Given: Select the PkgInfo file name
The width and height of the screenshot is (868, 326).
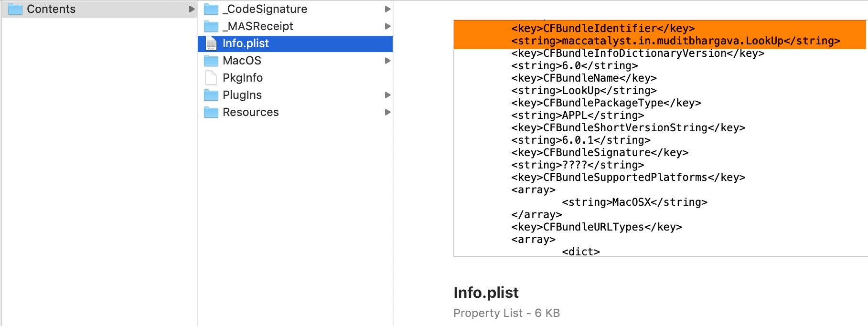Looking at the screenshot, I should coord(243,78).
